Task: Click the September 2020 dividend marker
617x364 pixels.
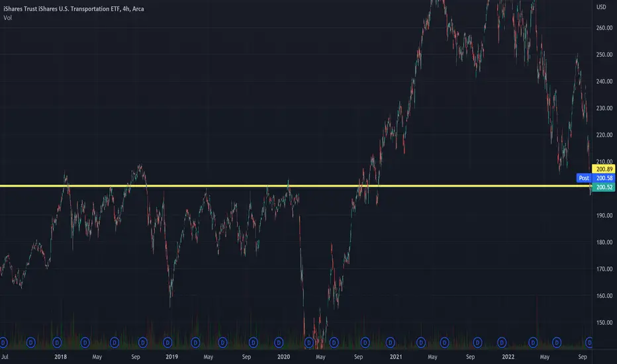Action: coord(365,343)
